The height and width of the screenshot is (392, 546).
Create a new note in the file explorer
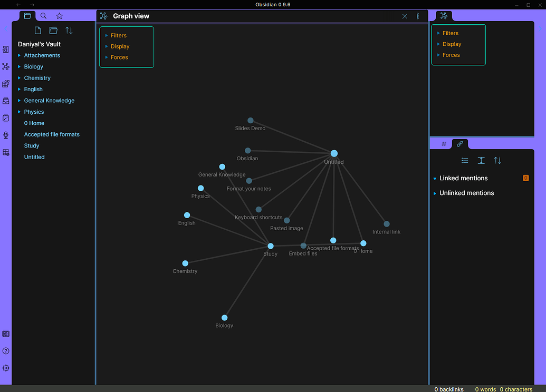pos(37,30)
